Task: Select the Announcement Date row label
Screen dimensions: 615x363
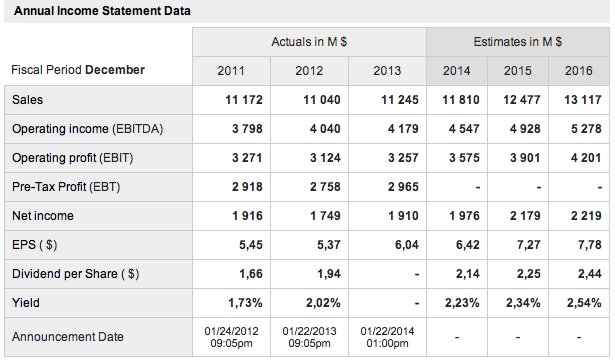Action: click(67, 337)
